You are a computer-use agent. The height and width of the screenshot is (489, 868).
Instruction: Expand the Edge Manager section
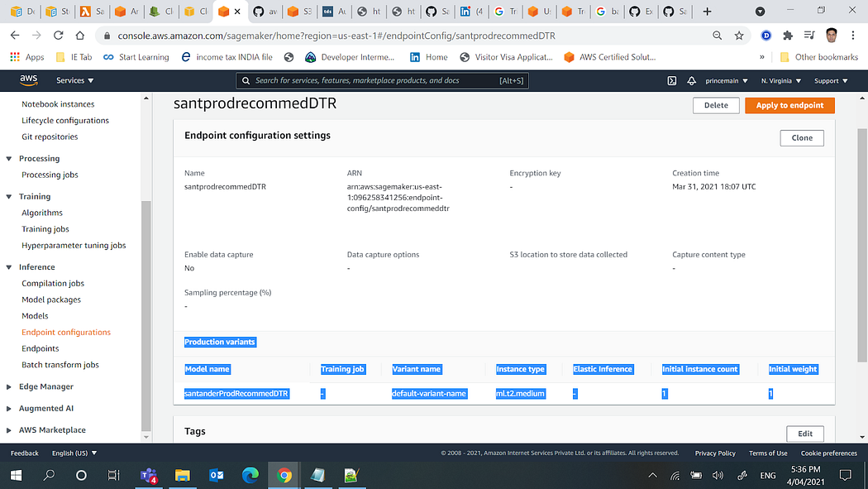[9, 386]
